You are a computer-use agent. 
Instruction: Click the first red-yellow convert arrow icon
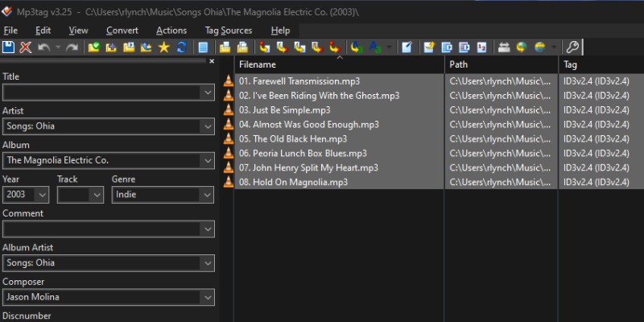coord(265,47)
